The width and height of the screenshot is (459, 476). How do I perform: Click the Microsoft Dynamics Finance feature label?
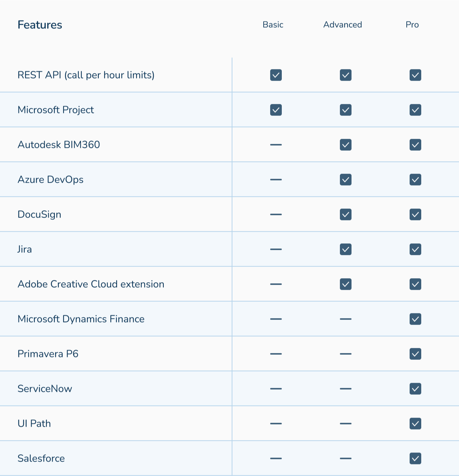click(x=81, y=319)
